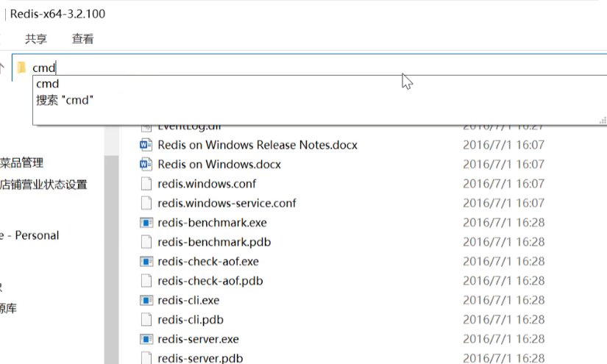Click the date of redis.windows.conf row
607x364 pixels.
pos(504,184)
